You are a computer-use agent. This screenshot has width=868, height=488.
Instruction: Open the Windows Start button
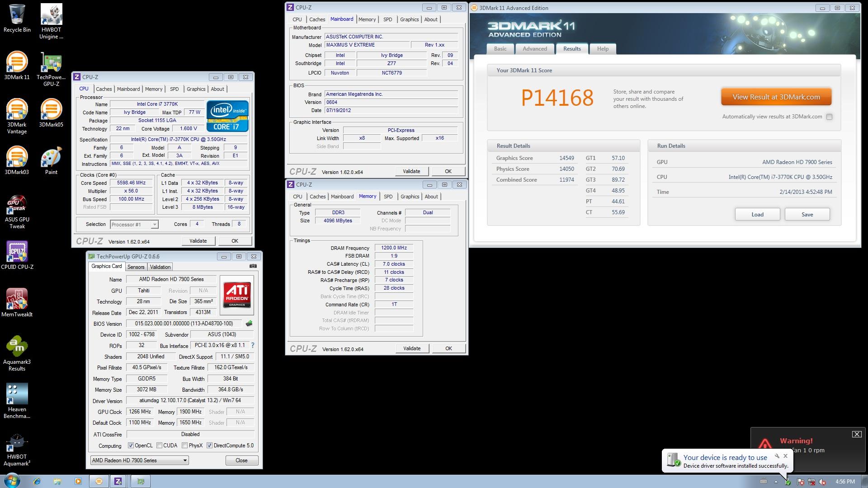point(12,481)
